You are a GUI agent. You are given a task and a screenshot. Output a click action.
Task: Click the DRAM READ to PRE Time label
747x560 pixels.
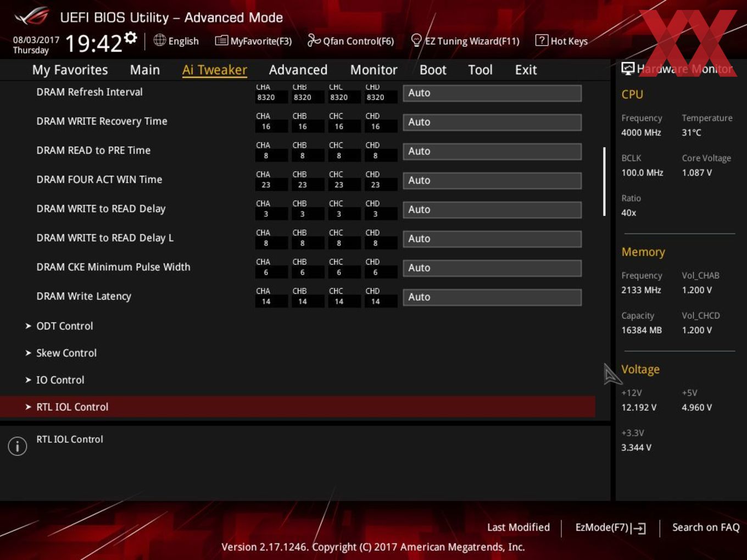pyautogui.click(x=93, y=150)
